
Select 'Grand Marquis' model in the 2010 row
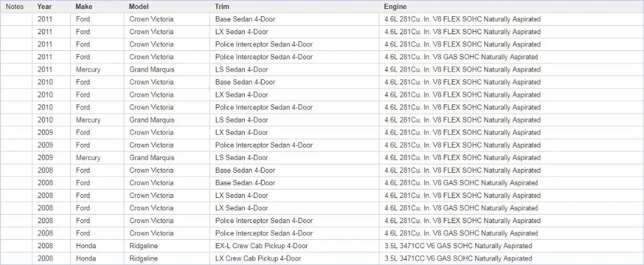click(x=152, y=120)
